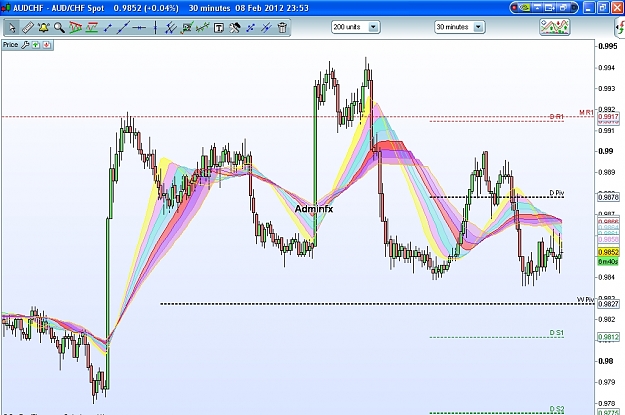Click the 0.9812 D S1 price tag

pos(608,337)
